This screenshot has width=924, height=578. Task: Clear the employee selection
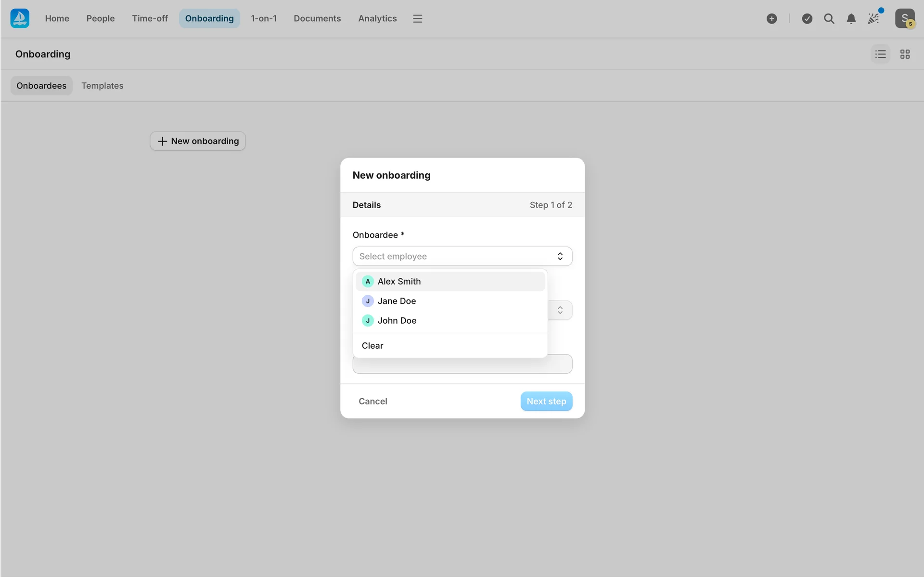(372, 345)
